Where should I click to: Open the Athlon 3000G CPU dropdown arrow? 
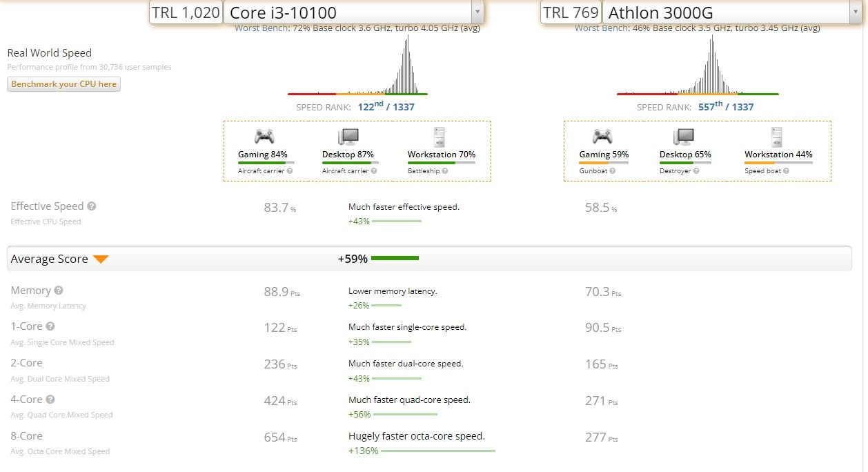(x=856, y=12)
